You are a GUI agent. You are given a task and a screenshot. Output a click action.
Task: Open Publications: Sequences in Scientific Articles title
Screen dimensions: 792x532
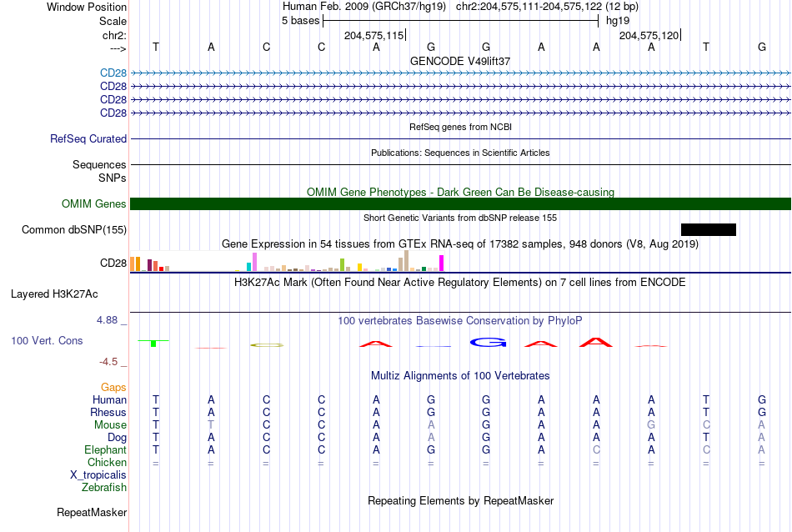460,153
